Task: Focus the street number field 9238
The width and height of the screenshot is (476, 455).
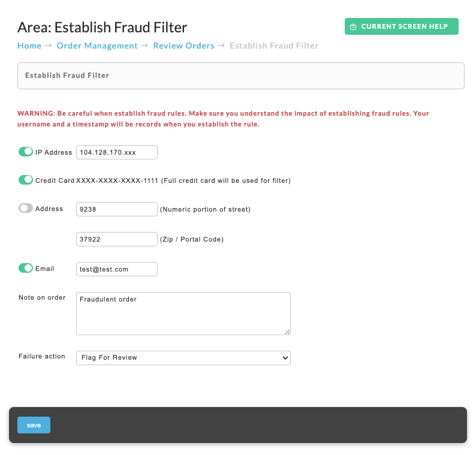Action: tap(117, 209)
